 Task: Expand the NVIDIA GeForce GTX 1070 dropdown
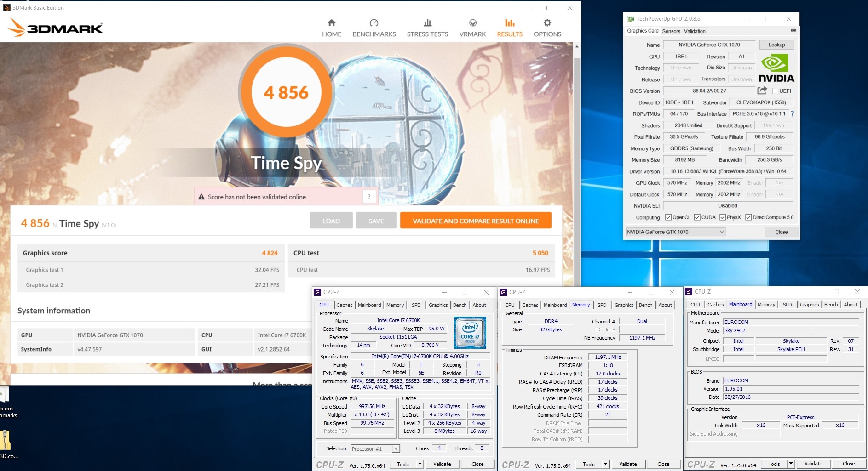pos(722,232)
